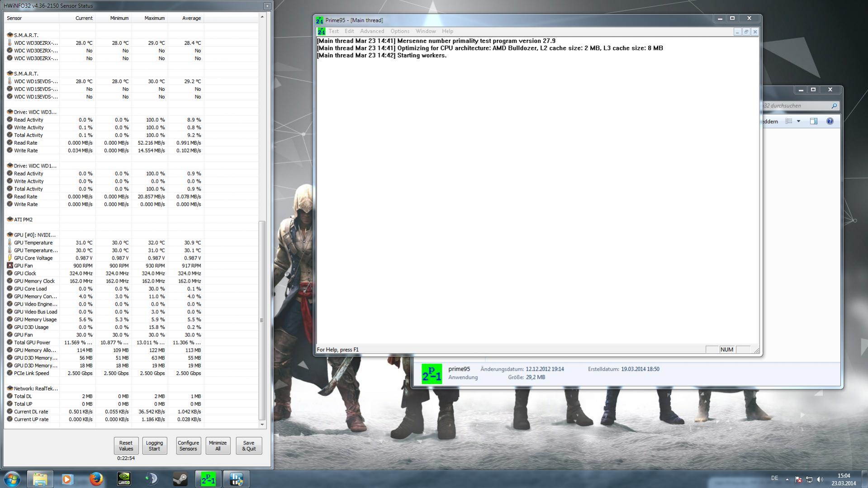
Task: Click the Current column header
Action: [x=77, y=18]
